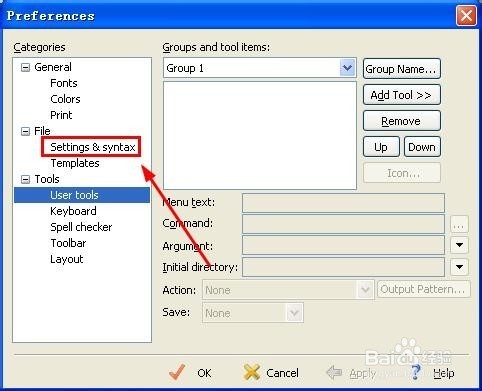Focus the Initial directory input field
Image resolution: width=482 pixels, height=391 pixels.
click(x=343, y=267)
